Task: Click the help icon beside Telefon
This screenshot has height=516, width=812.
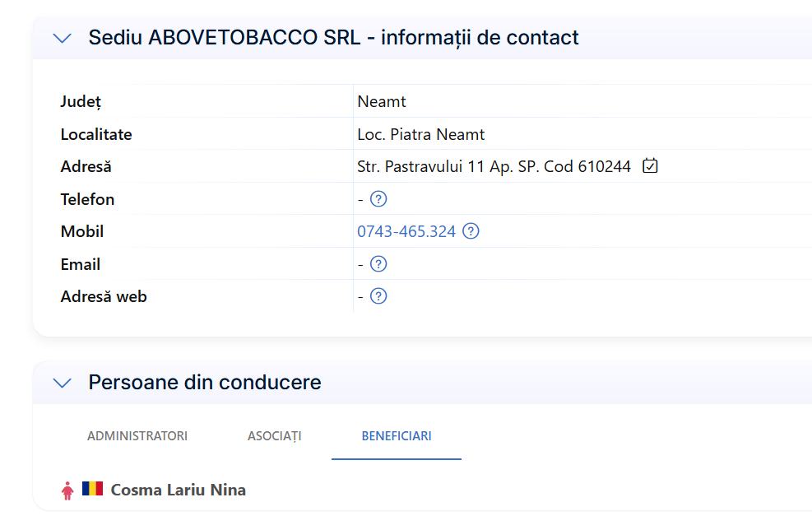Action: click(x=378, y=199)
